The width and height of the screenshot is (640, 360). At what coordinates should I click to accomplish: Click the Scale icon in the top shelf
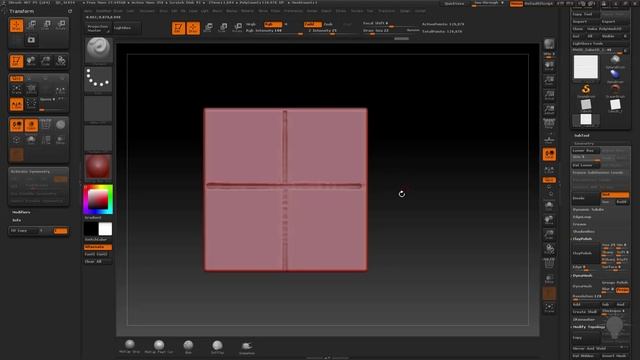[x=223, y=28]
